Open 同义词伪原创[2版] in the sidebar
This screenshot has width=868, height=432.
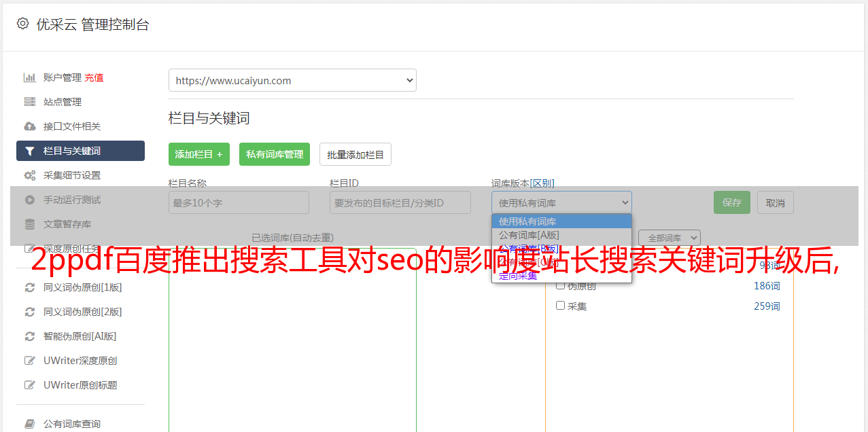pyautogui.click(x=83, y=312)
